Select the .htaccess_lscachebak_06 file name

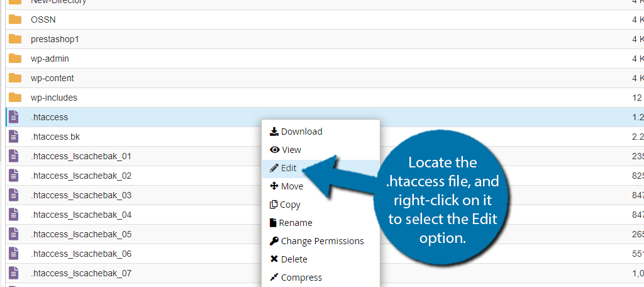(x=81, y=254)
